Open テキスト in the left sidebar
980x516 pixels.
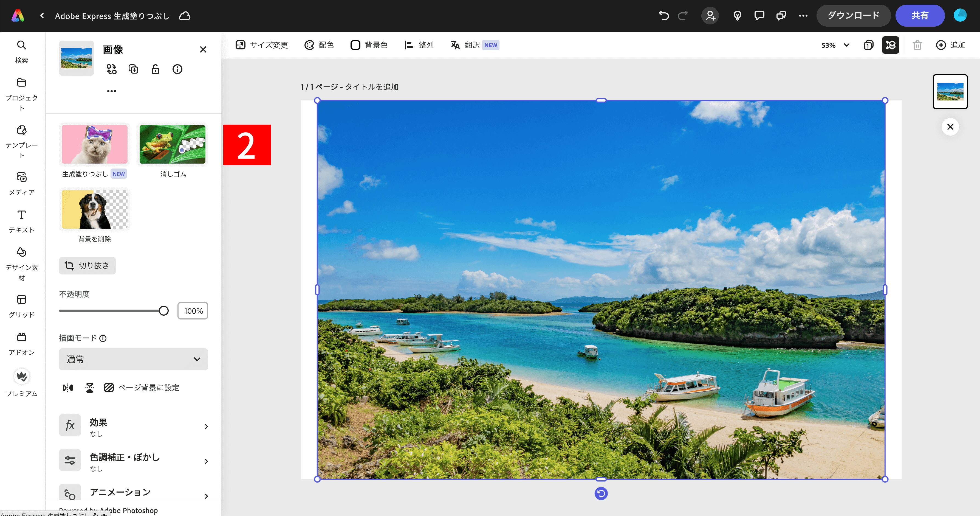click(22, 221)
